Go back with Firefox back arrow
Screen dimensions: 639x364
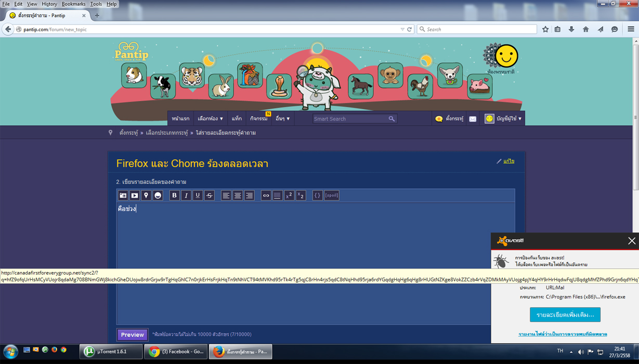pyautogui.click(x=8, y=29)
